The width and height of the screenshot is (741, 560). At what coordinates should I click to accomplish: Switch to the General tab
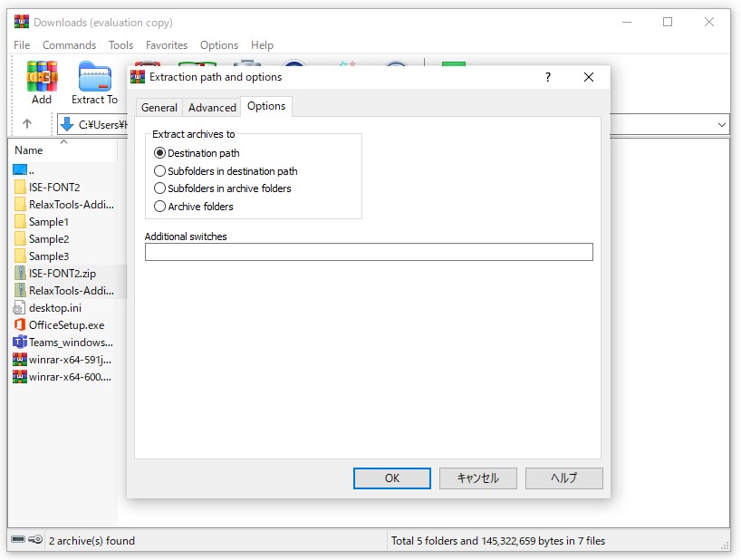[159, 107]
